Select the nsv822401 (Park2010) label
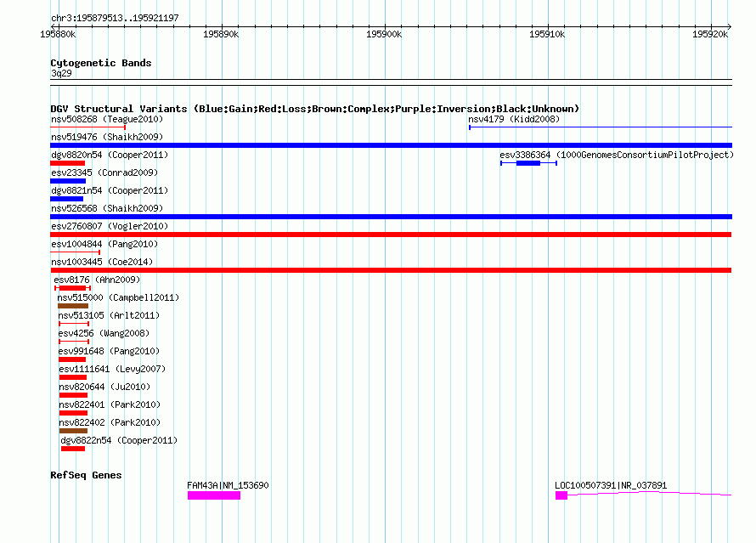Image resolution: width=756 pixels, height=543 pixels. click(110, 404)
